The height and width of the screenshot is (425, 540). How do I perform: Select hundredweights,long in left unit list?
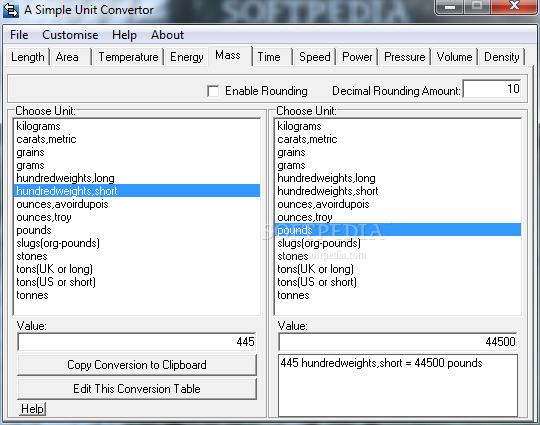(x=137, y=178)
